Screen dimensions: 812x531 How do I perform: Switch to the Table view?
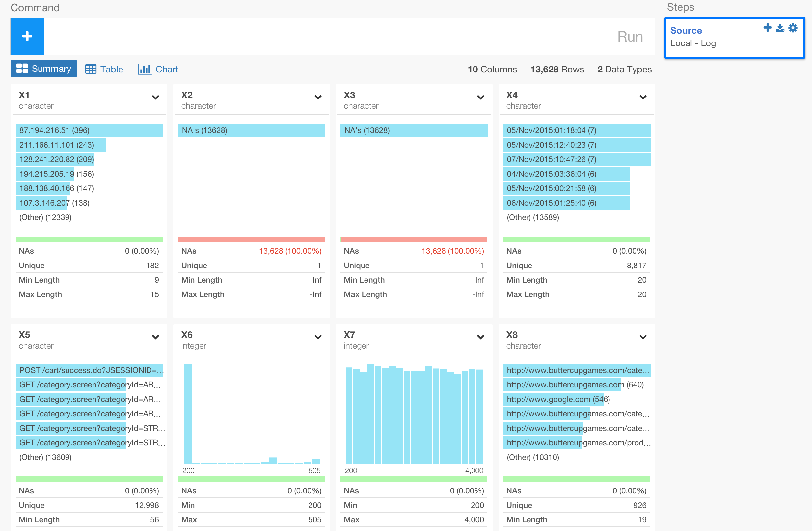[x=104, y=69]
